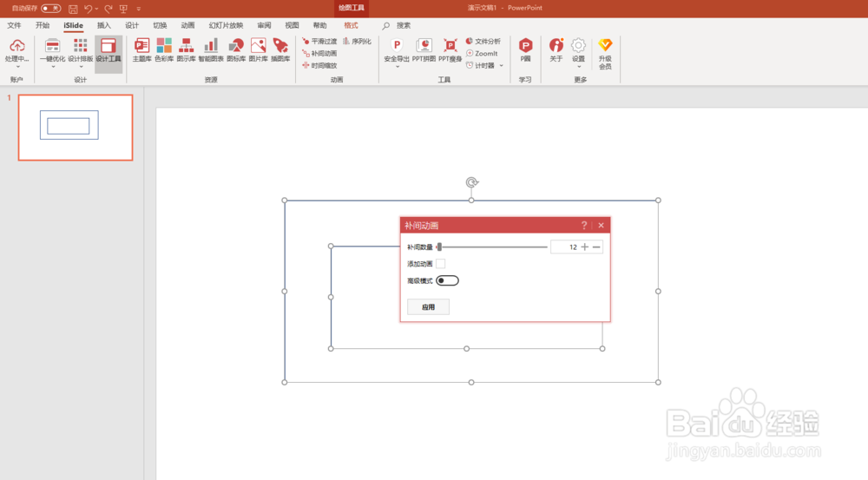Open the 安全导出 dropdown arrow
Screen dimensions: 868x480
[x=397, y=67]
